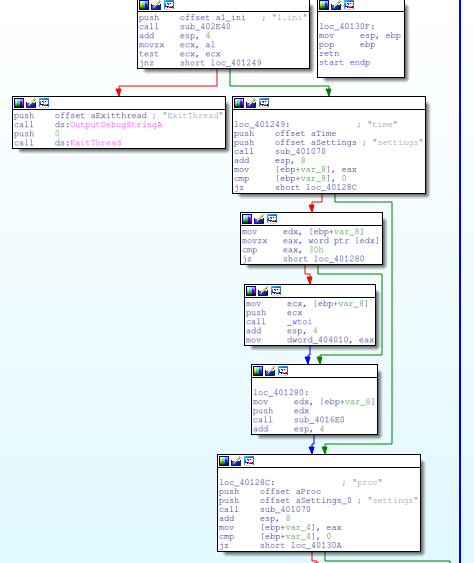Click the pink ExitThread call target
The width and height of the screenshot is (474, 563).
click(x=96, y=143)
